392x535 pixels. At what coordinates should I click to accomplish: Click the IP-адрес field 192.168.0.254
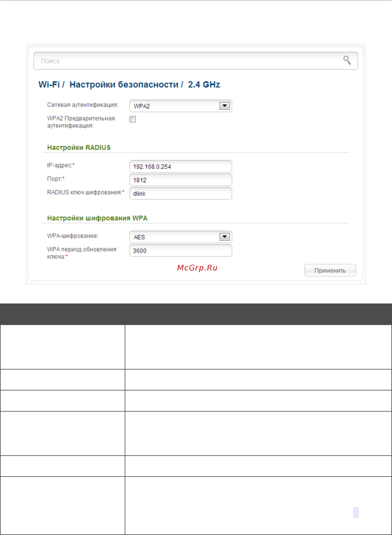[181, 166]
